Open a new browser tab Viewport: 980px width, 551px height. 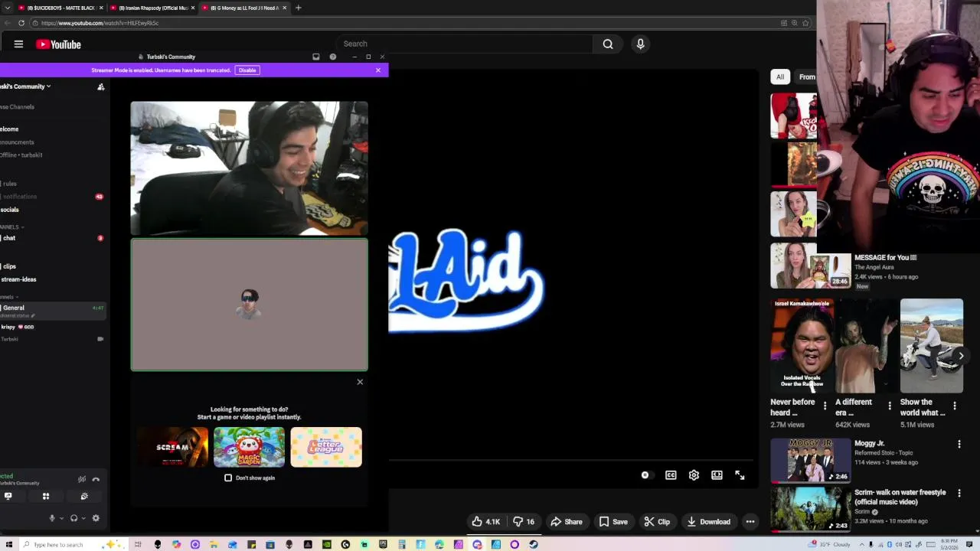tap(298, 8)
